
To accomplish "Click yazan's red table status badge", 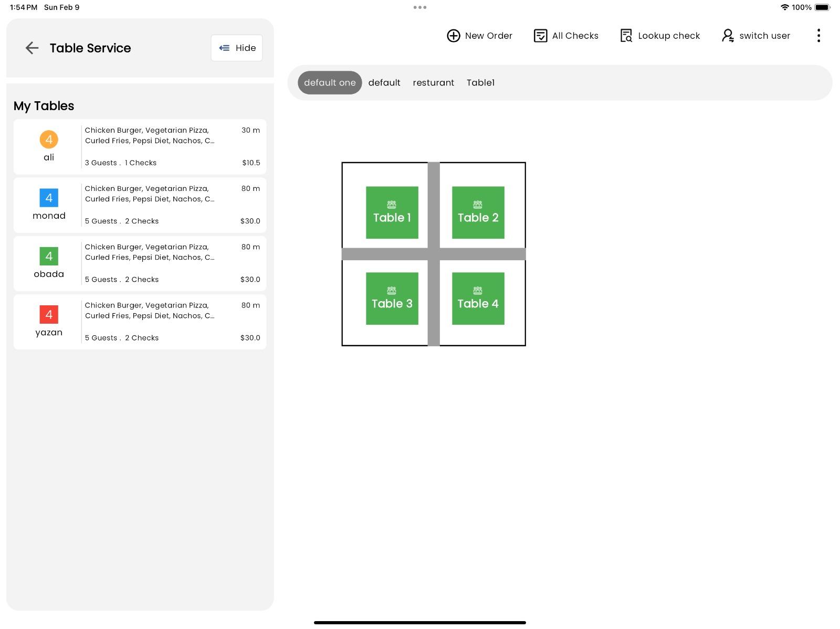I will [49, 315].
